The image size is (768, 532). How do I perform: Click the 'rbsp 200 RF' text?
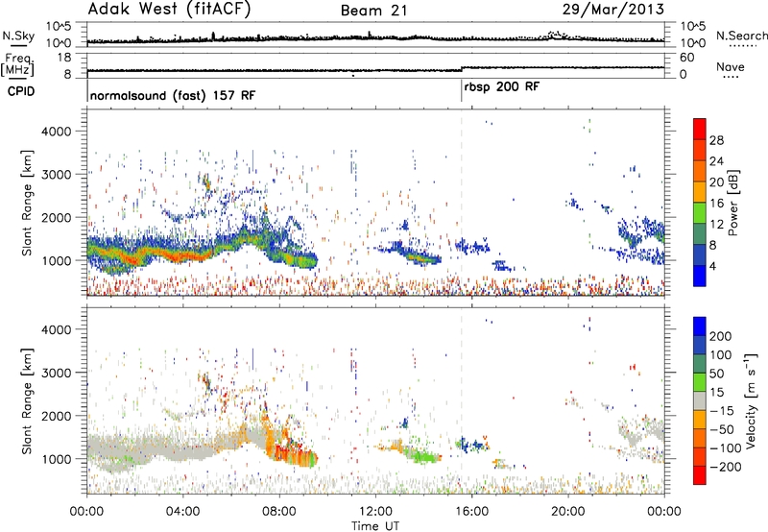tap(502, 87)
